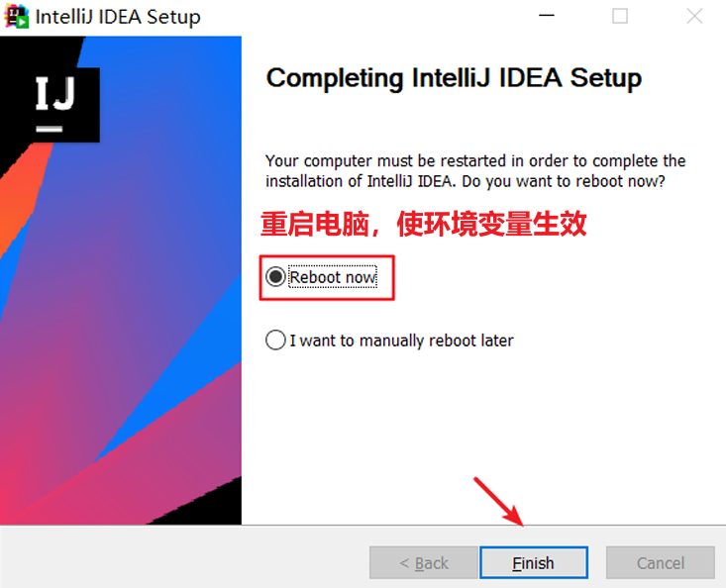The width and height of the screenshot is (726, 588).
Task: Click the 'Reboot now' label text
Action: click(332, 278)
